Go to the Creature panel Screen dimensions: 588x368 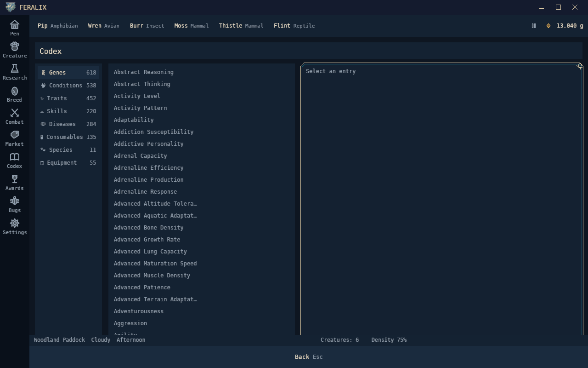pyautogui.click(x=15, y=50)
